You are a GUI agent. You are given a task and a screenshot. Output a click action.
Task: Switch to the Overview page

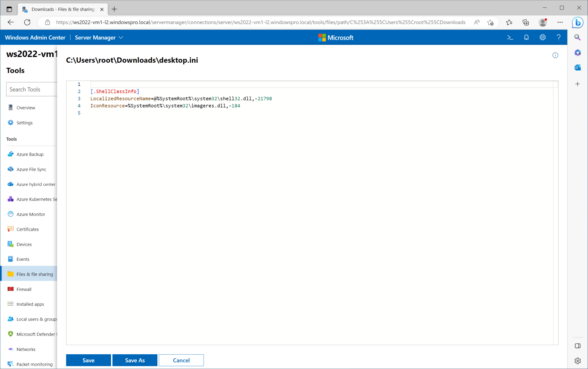click(x=25, y=107)
